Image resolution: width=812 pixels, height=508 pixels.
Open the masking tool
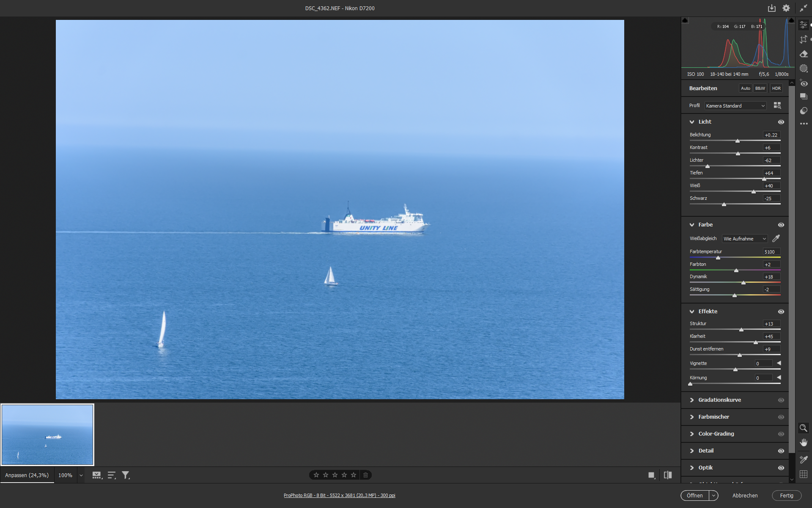click(804, 68)
